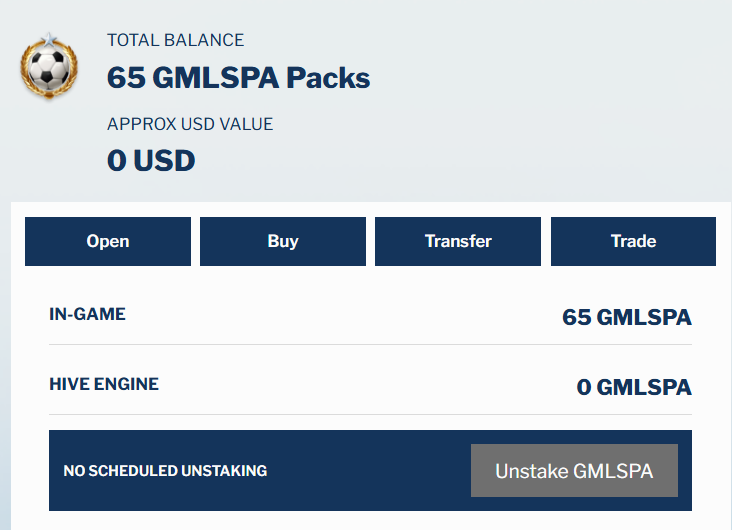Click the APPROX USD VALUE label
Image resolution: width=732 pixels, height=530 pixels.
(x=190, y=125)
